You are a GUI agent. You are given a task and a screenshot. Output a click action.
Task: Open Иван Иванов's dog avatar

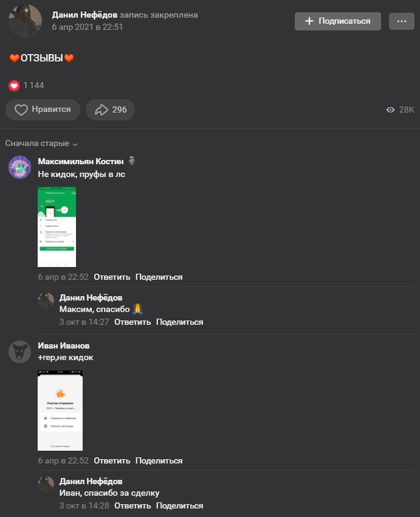click(x=20, y=352)
